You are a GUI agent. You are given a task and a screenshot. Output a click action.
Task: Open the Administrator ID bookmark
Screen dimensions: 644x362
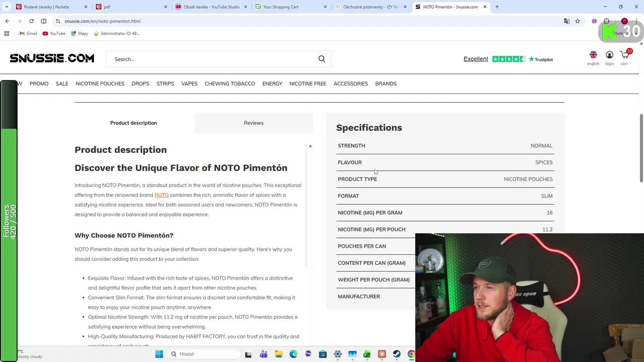(116, 33)
